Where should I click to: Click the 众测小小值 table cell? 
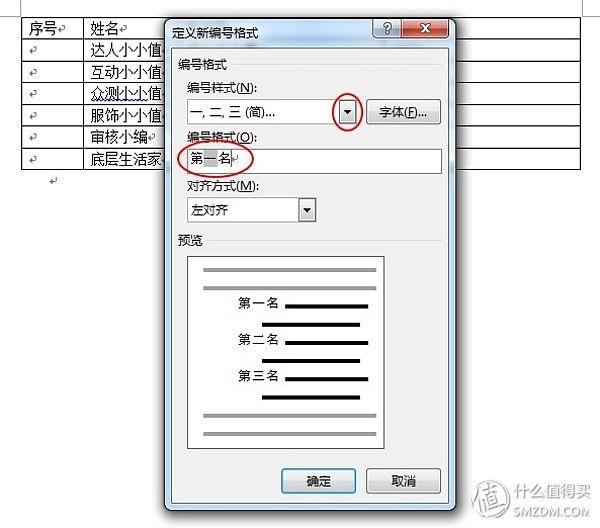[x=125, y=93]
